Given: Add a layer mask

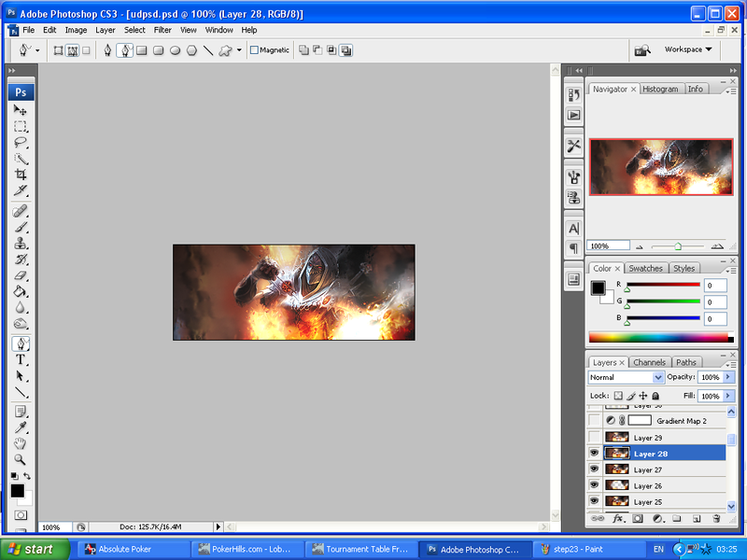Looking at the screenshot, I should click(638, 519).
